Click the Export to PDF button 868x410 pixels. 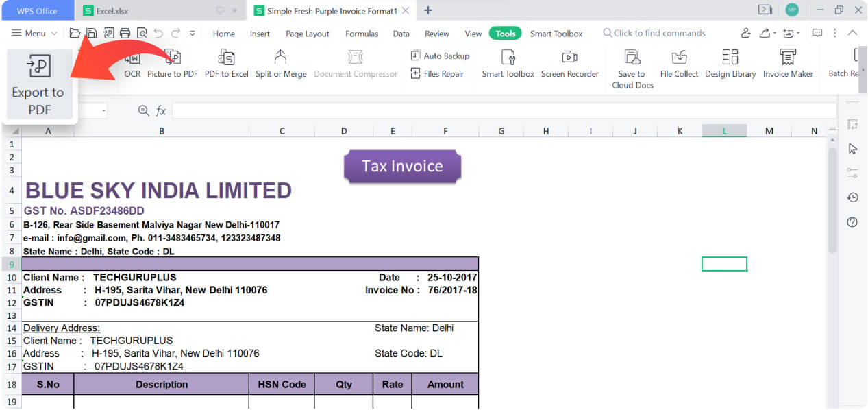click(39, 84)
